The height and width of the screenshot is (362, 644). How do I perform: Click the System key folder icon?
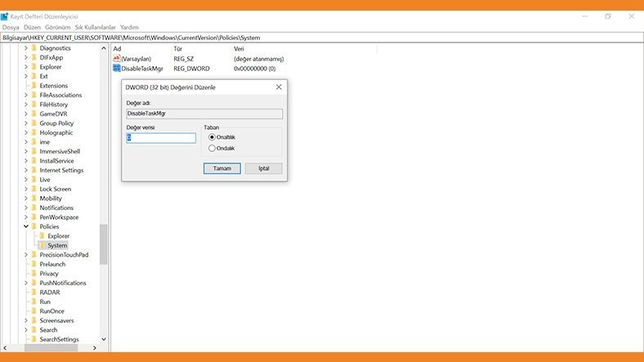point(42,245)
